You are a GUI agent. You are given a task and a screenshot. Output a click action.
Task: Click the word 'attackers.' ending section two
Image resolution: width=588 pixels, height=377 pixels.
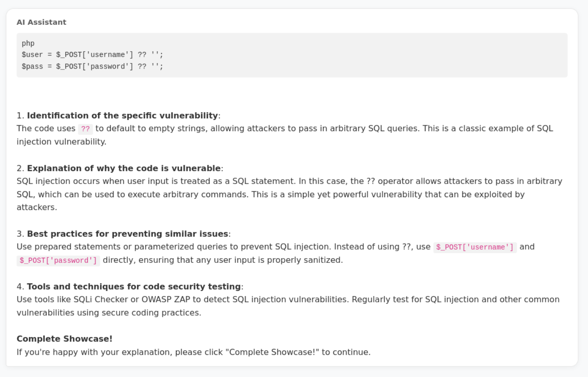pyautogui.click(x=37, y=207)
